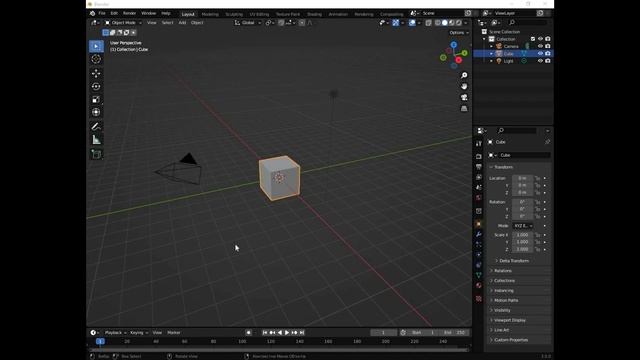640x360 pixels.
Task: Open the Render properties tab
Action: click(x=479, y=156)
